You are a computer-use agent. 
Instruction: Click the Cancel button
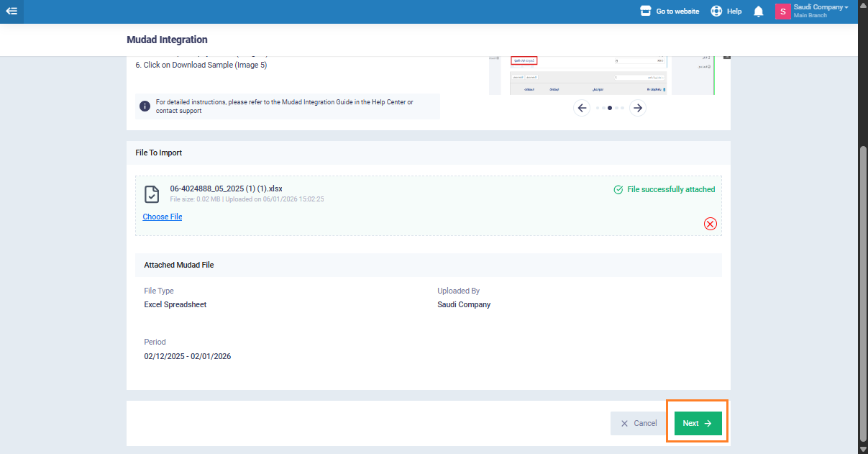[x=639, y=423]
